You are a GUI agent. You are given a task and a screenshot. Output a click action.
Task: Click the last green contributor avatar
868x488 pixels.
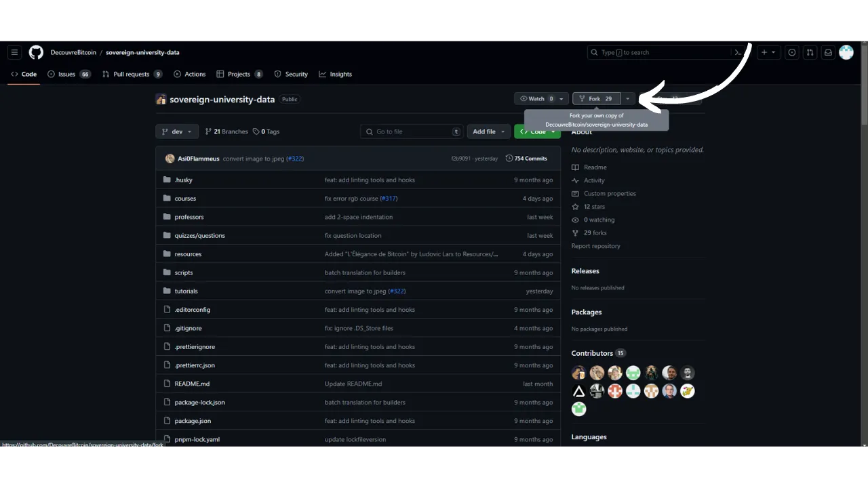click(x=578, y=409)
